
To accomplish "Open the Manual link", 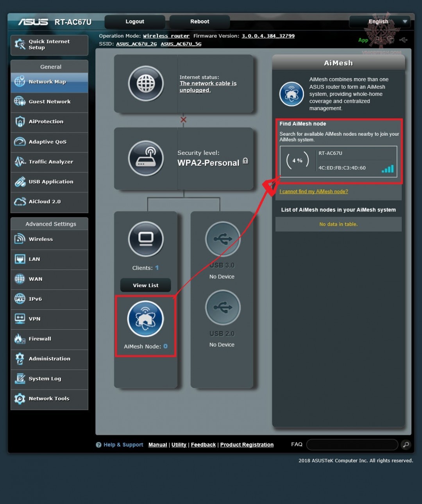I will pos(158,445).
